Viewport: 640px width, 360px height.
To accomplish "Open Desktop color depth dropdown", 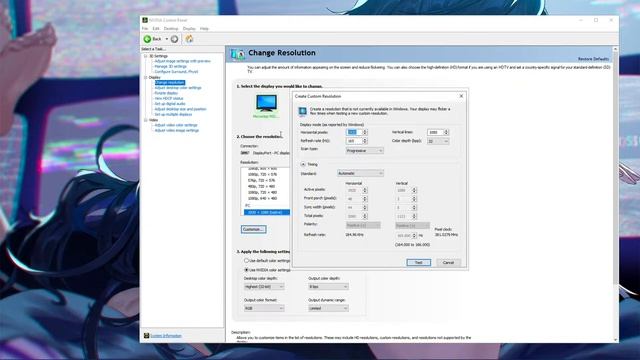I will click(264, 287).
